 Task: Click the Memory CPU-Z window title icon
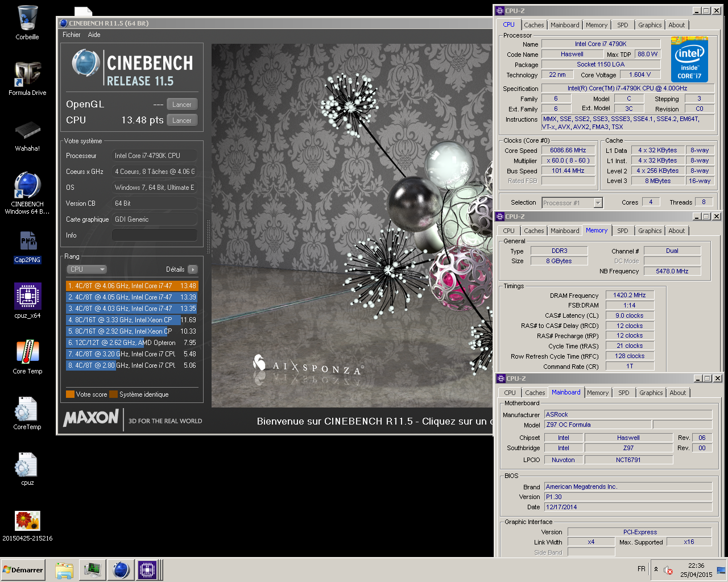pos(500,217)
